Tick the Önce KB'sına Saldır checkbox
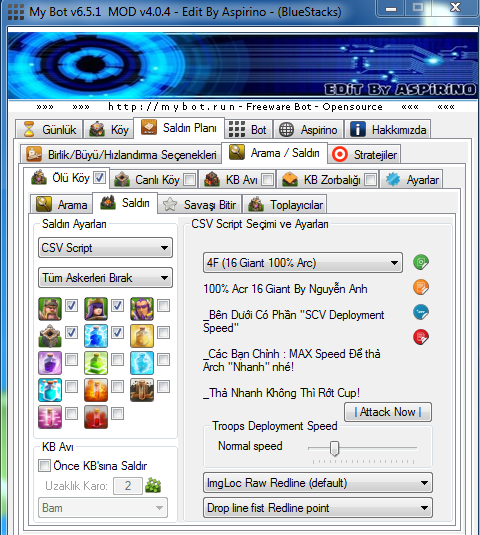 pos(44,466)
